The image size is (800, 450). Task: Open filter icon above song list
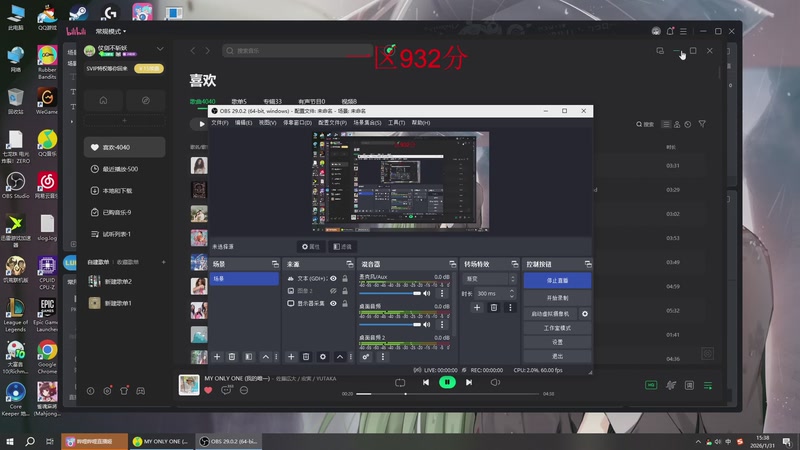coord(702,124)
